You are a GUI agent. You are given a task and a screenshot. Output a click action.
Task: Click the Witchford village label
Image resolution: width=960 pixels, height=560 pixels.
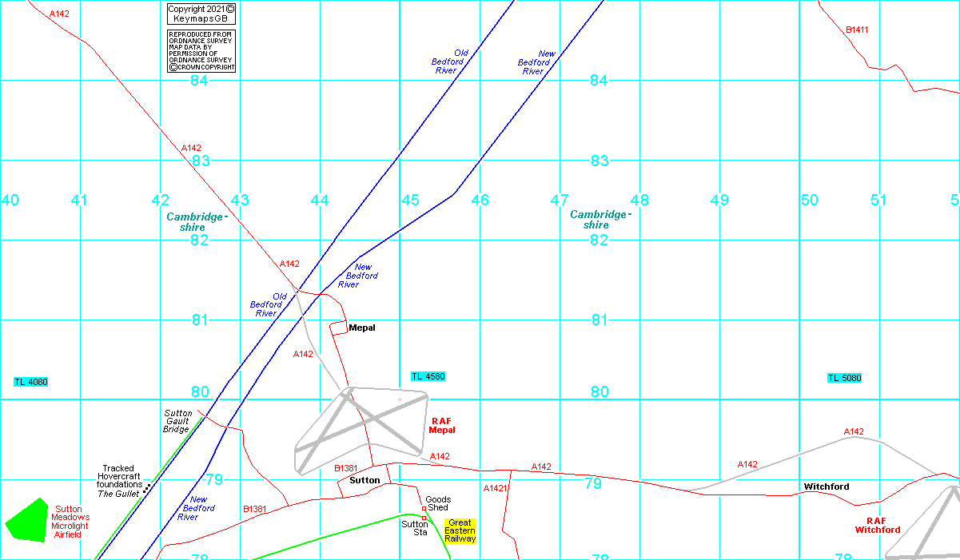[x=826, y=487]
